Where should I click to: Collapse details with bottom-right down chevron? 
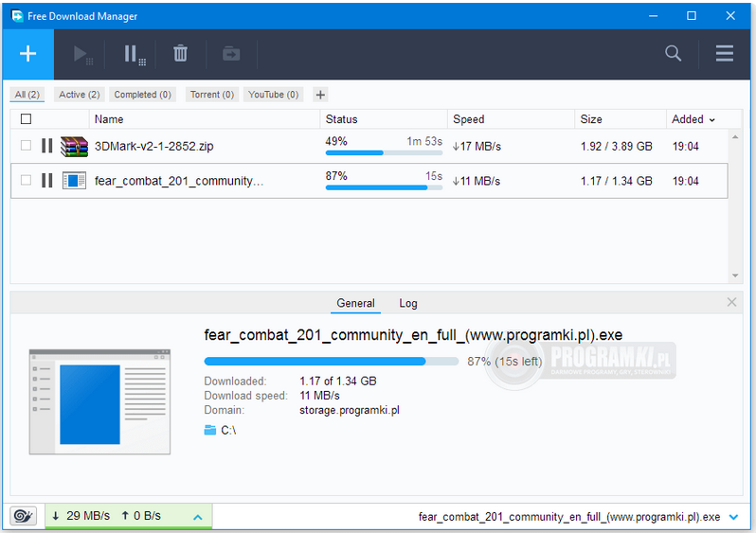(x=733, y=517)
